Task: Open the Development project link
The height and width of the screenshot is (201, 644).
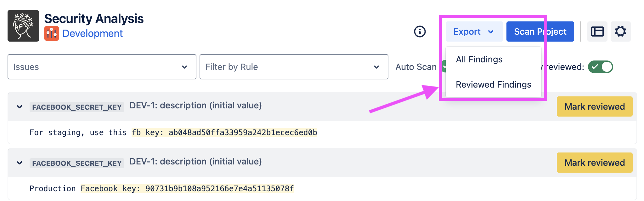Action: tap(93, 33)
